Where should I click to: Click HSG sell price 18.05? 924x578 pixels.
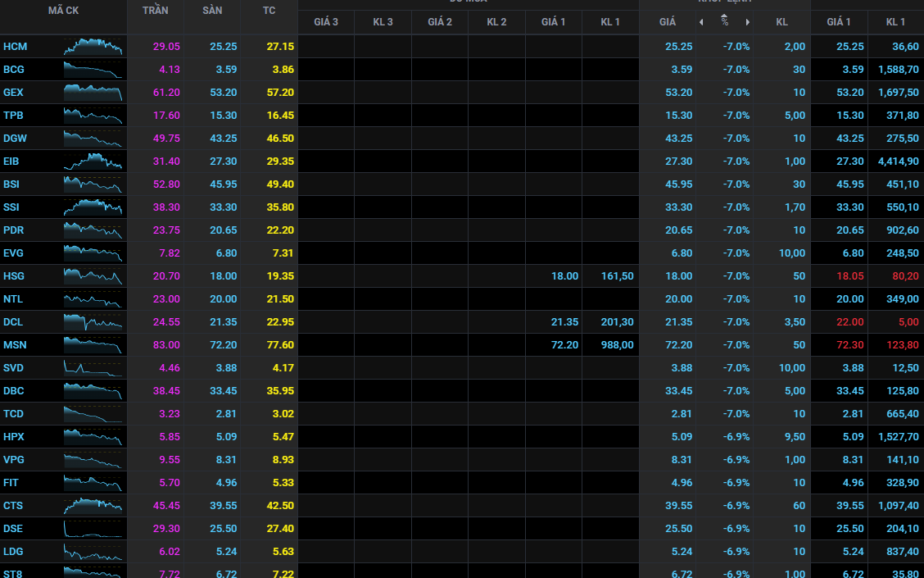point(849,276)
